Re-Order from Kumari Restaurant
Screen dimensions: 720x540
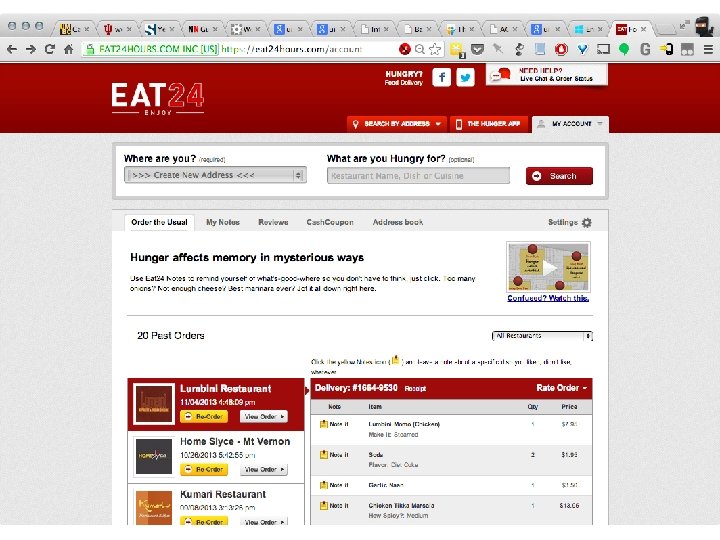click(204, 522)
